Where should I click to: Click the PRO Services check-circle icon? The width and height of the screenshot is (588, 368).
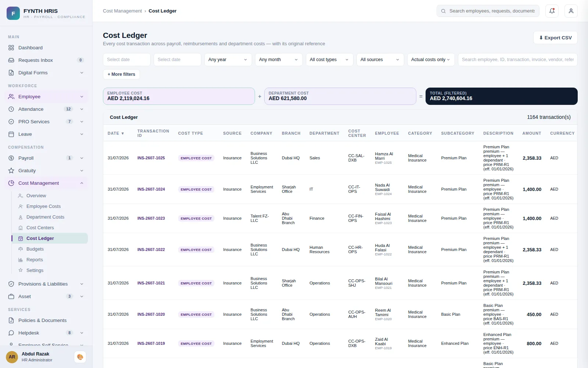coord(11,122)
